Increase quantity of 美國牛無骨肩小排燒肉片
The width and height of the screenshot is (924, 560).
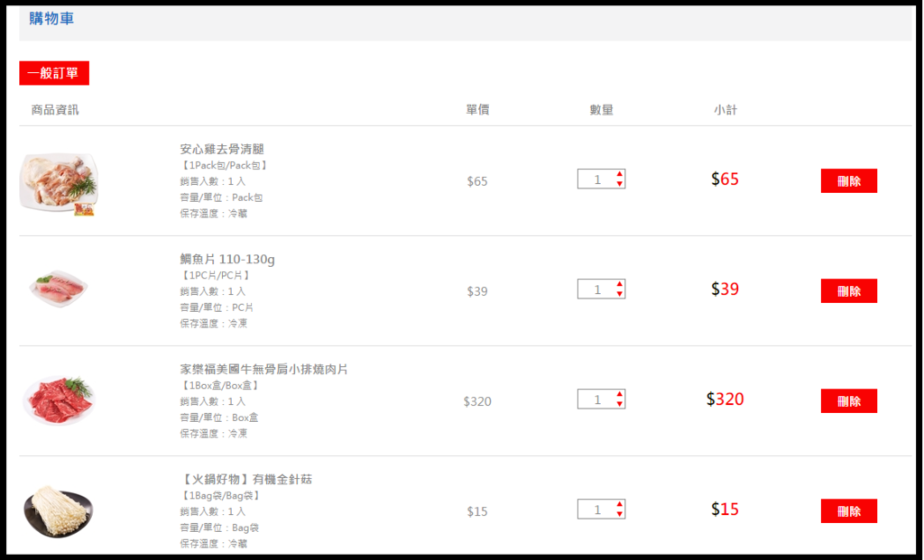pos(620,394)
